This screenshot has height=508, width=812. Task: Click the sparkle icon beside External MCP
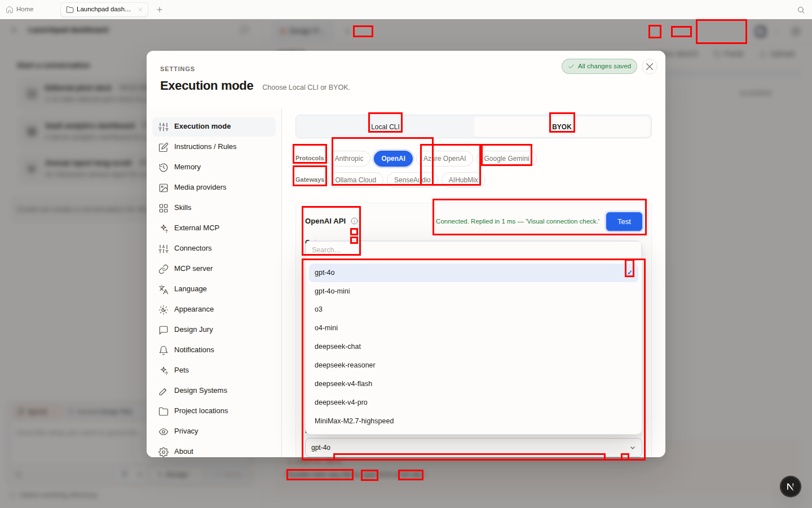tap(164, 228)
